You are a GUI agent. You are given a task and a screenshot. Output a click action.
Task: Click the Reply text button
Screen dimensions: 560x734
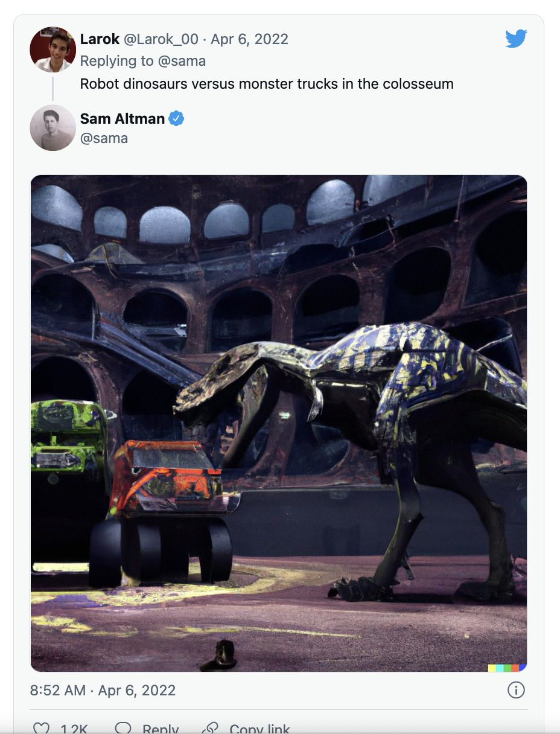[161, 729]
